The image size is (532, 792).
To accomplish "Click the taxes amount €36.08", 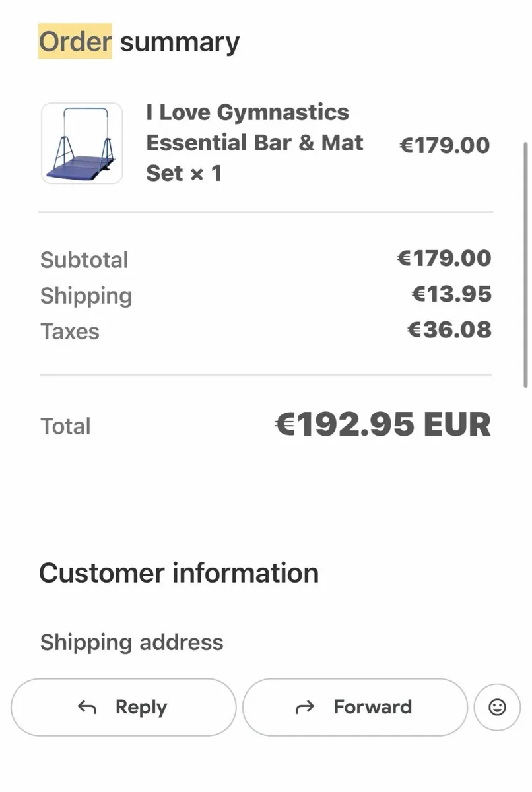I will point(449,329).
